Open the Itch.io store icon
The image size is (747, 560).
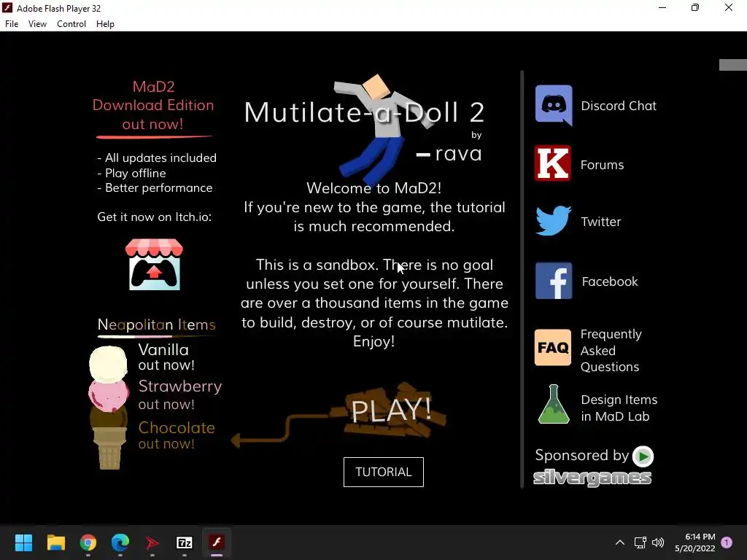[154, 264]
